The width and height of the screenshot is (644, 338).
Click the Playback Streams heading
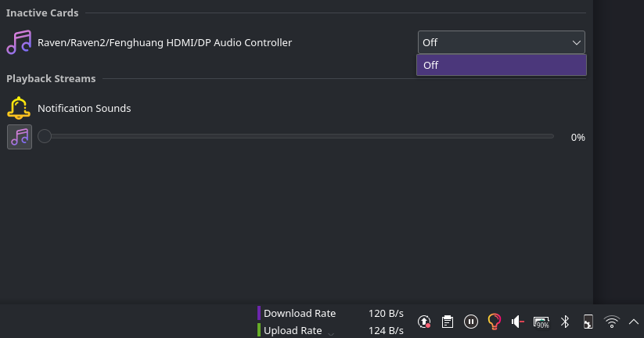(x=51, y=78)
